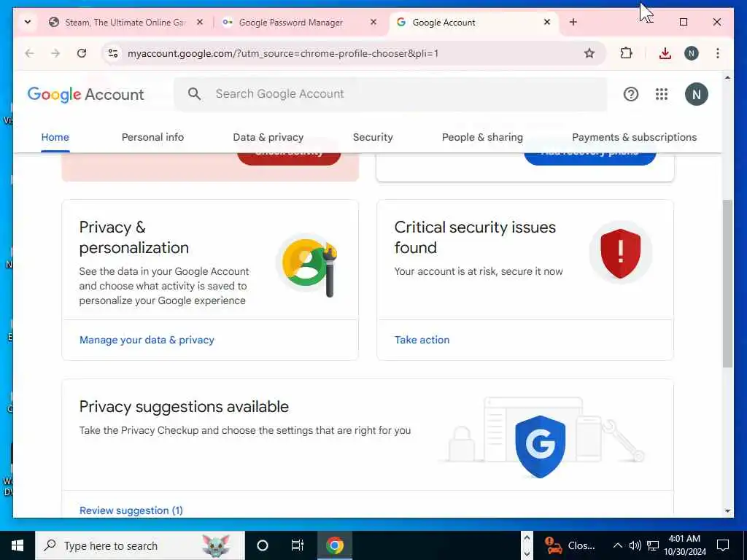The width and height of the screenshot is (747, 560).
Task: Open the Security tab
Action: coord(373,137)
